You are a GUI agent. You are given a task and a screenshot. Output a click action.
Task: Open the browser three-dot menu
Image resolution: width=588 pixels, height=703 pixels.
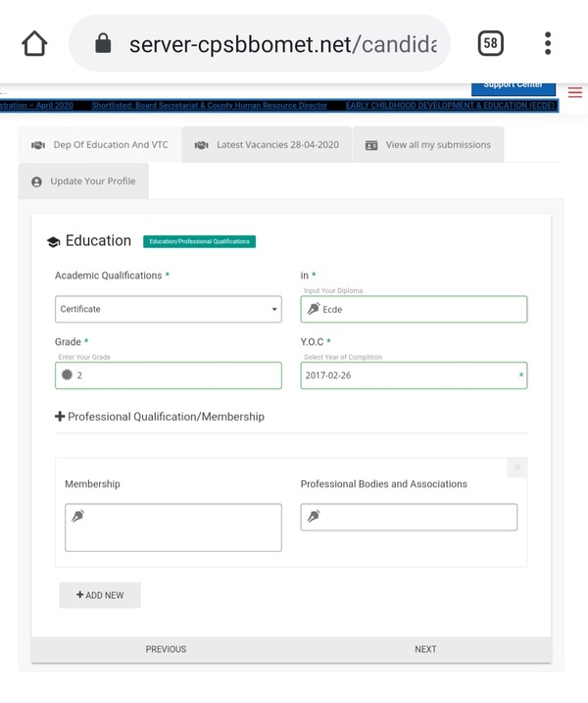coord(548,44)
